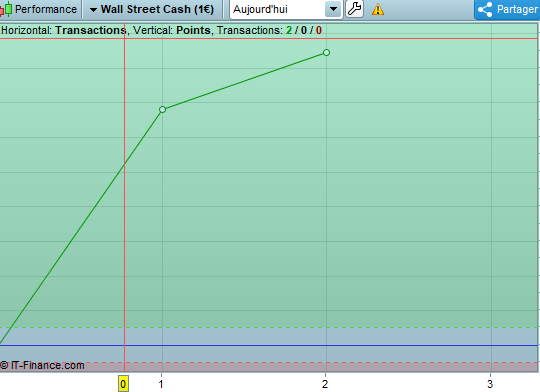Click the IT-Finance.com copyright text
Viewport: 540px width, 392px height.
click(42, 365)
